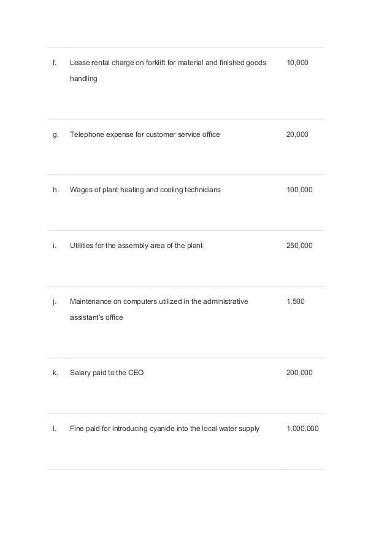Click row letter "k." label
Viewport: 392px width, 555px height.
tap(55, 373)
